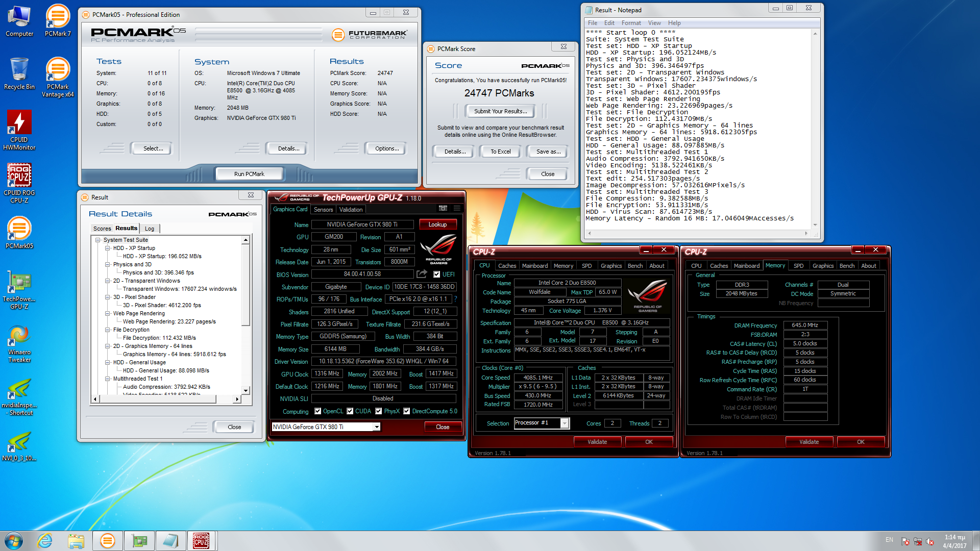The width and height of the screenshot is (980, 551).
Task: Click the Result Details vertical scrollbar
Action: (246, 315)
